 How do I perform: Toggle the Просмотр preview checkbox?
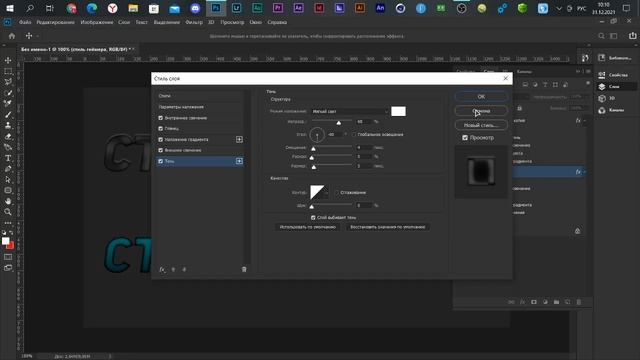point(465,138)
